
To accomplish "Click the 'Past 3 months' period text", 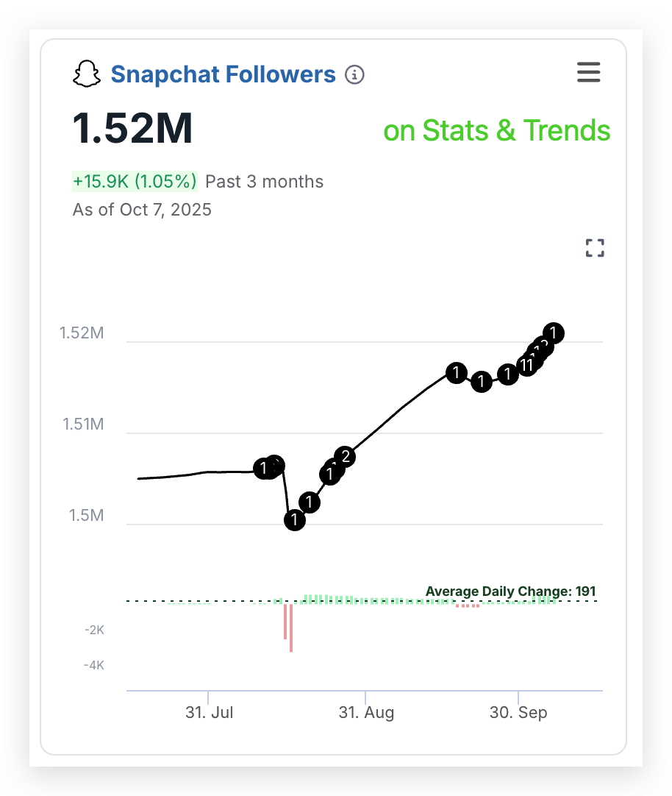I will pos(264,181).
